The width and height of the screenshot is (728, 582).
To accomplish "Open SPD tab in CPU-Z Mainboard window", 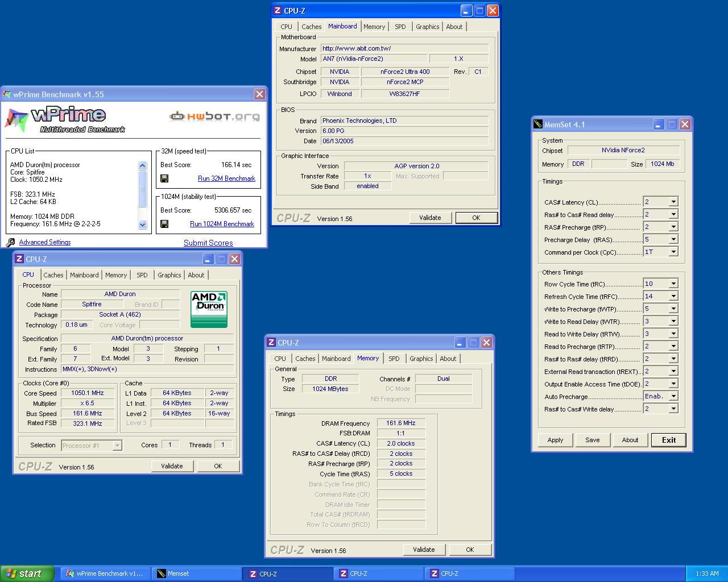I will click(400, 27).
